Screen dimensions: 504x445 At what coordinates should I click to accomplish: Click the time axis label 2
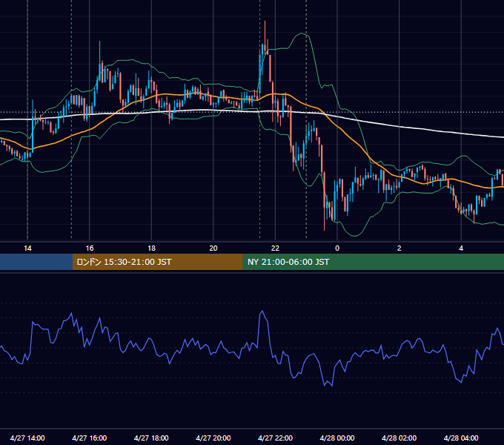(399, 248)
